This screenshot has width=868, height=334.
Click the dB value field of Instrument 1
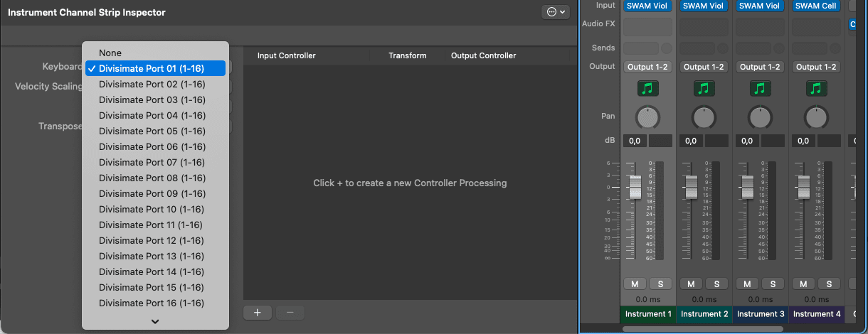(635, 141)
